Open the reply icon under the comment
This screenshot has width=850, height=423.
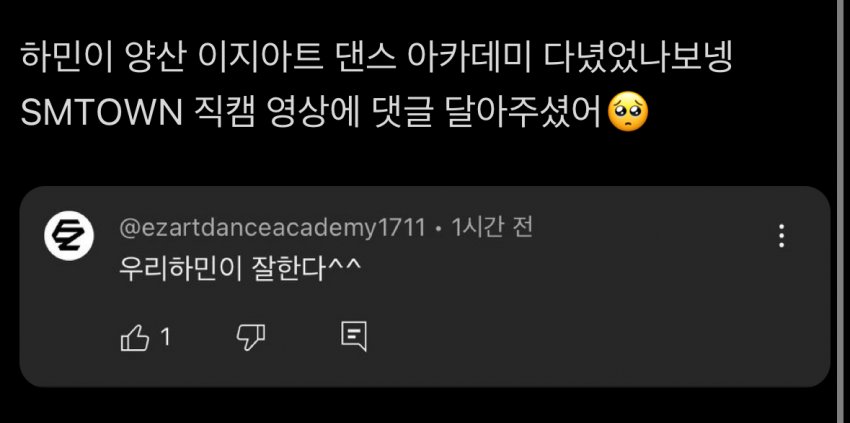[x=354, y=337]
